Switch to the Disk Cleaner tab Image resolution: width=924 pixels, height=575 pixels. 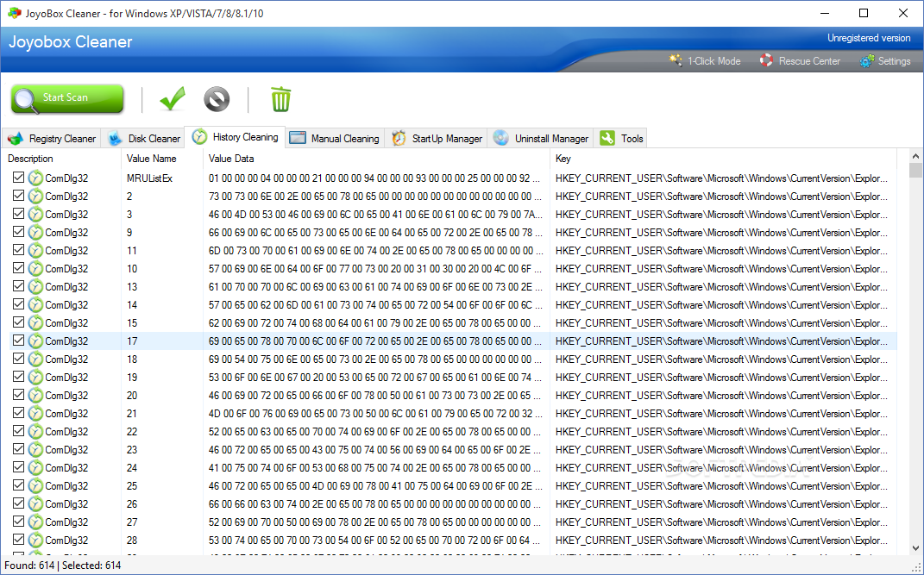pos(142,138)
